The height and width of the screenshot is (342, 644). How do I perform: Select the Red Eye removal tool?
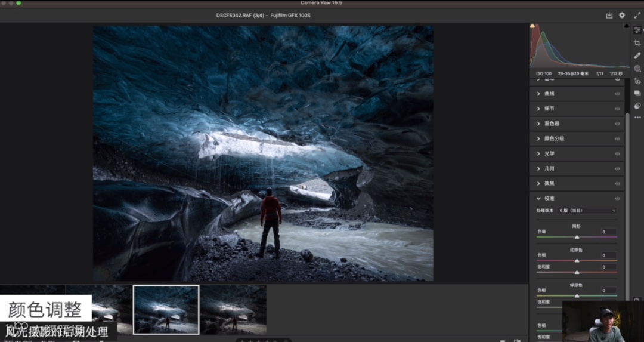click(x=637, y=81)
